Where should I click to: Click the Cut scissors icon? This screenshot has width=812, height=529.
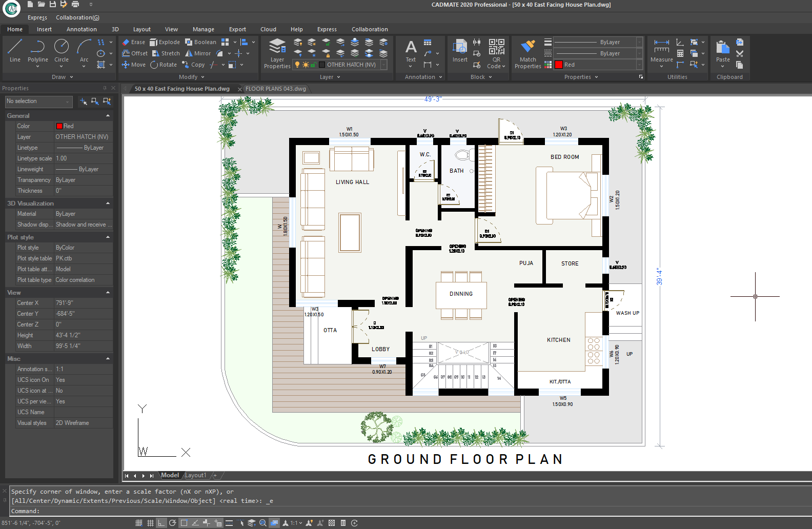click(740, 53)
